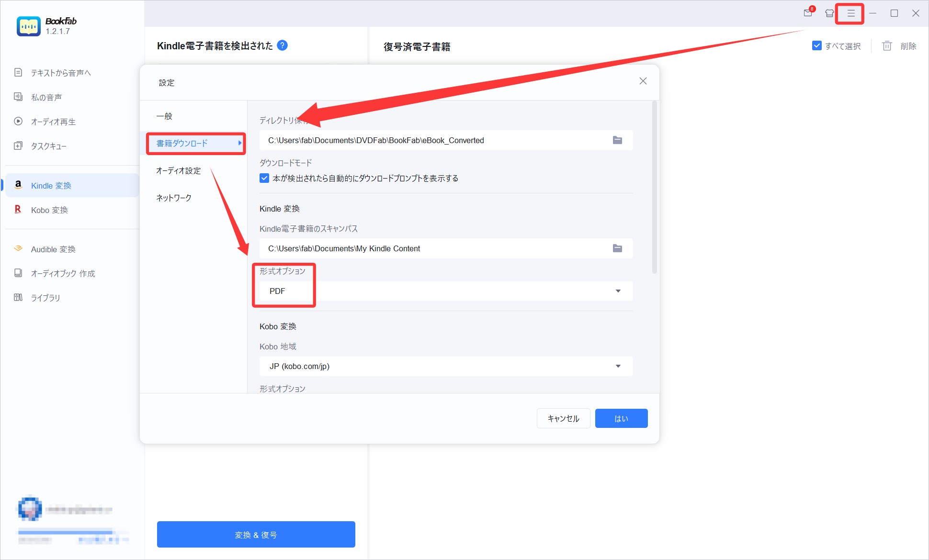Open the hamburger main menu icon
Viewport: 929px width, 560px height.
pyautogui.click(x=850, y=13)
